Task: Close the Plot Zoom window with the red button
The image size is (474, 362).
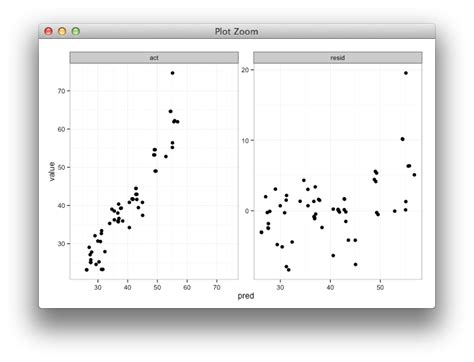Action: click(48, 31)
